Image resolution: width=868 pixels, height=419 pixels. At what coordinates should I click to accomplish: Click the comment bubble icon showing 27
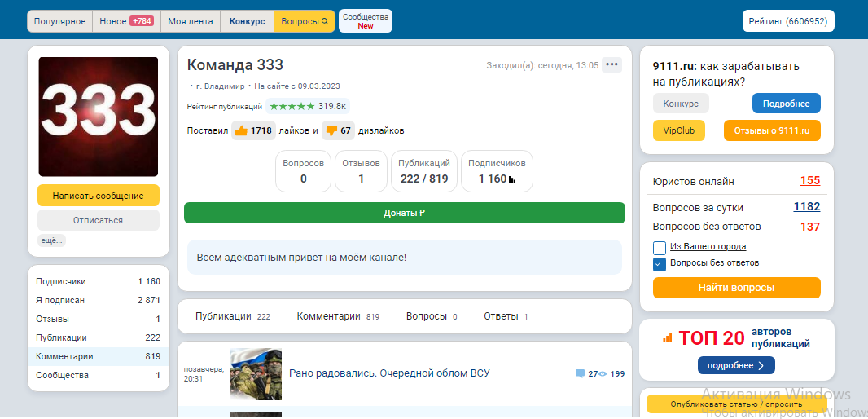(580, 373)
